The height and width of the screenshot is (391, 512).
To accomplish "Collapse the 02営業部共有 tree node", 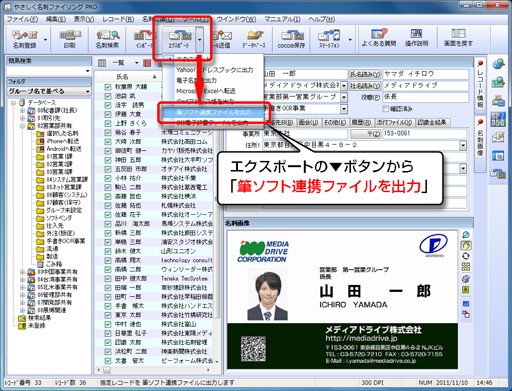I will pos(23,126).
